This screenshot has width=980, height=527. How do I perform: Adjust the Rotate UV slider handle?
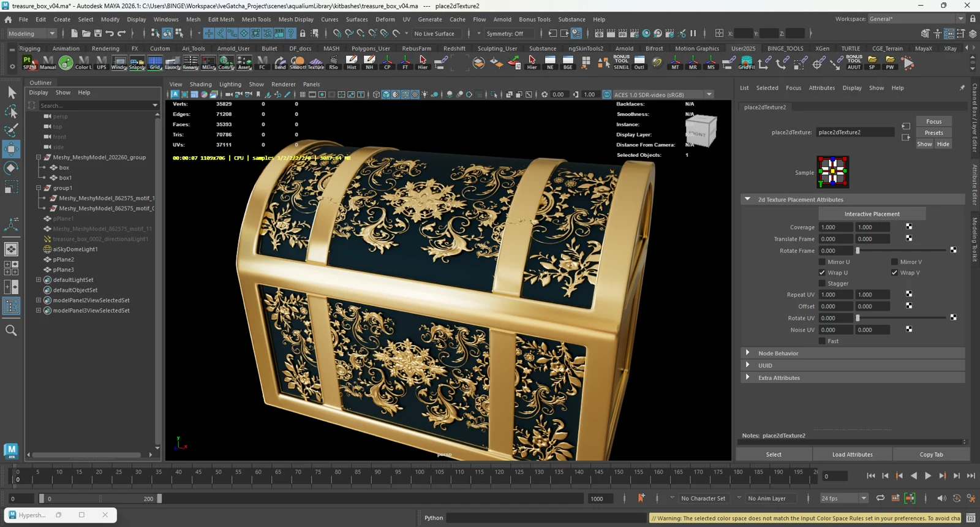(858, 318)
